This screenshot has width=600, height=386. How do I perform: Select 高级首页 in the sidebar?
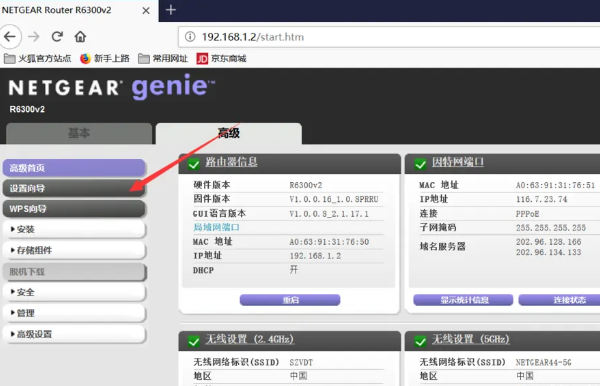tap(74, 168)
